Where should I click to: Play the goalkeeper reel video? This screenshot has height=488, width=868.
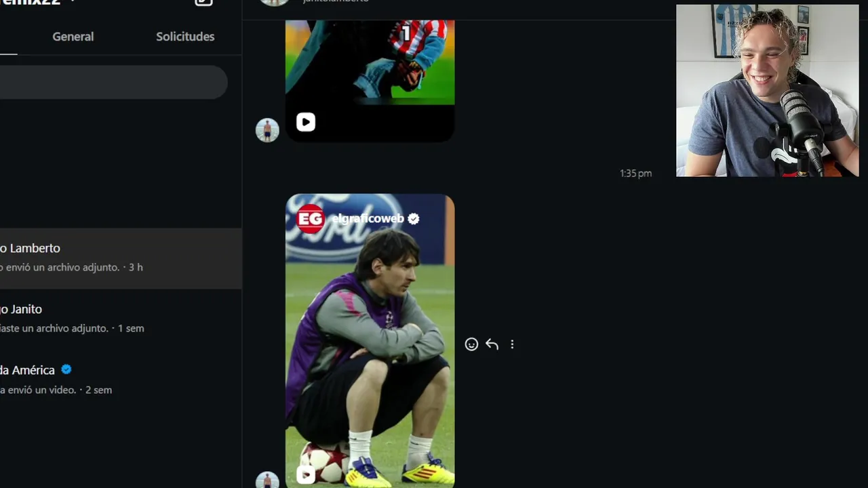click(306, 122)
